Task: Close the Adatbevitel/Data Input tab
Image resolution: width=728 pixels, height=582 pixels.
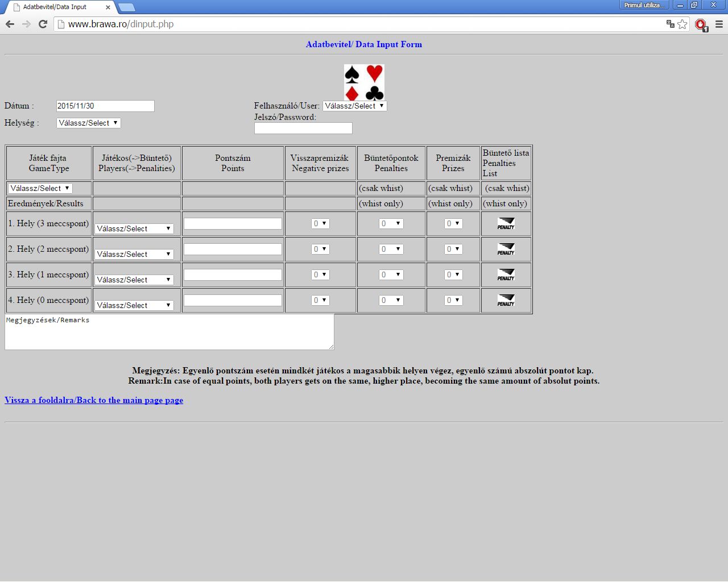Action: click(108, 7)
